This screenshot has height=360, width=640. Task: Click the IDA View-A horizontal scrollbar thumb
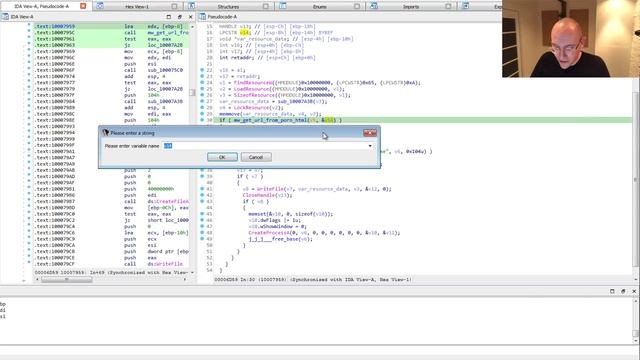click(67, 280)
